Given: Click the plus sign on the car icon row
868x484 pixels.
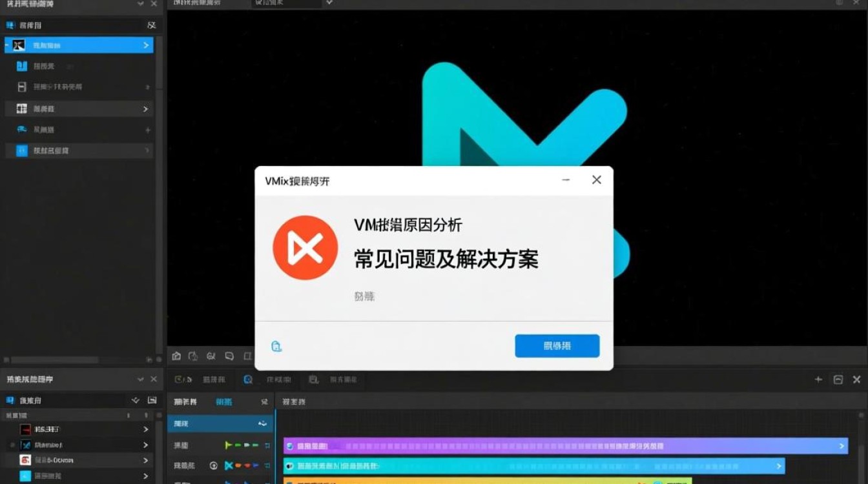Looking at the screenshot, I should [147, 130].
